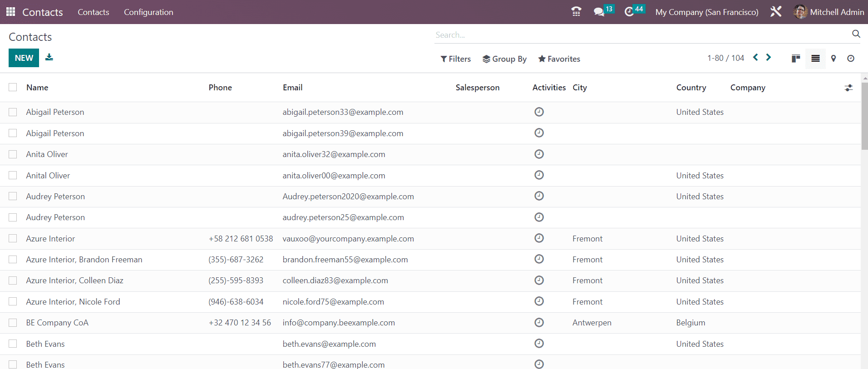Open the activities clock in navbar

tap(629, 12)
